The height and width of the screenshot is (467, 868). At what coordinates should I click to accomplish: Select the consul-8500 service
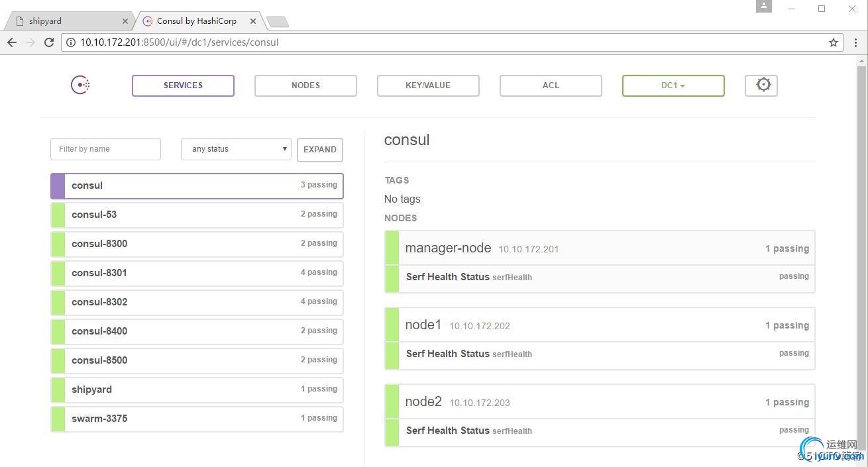click(x=197, y=360)
